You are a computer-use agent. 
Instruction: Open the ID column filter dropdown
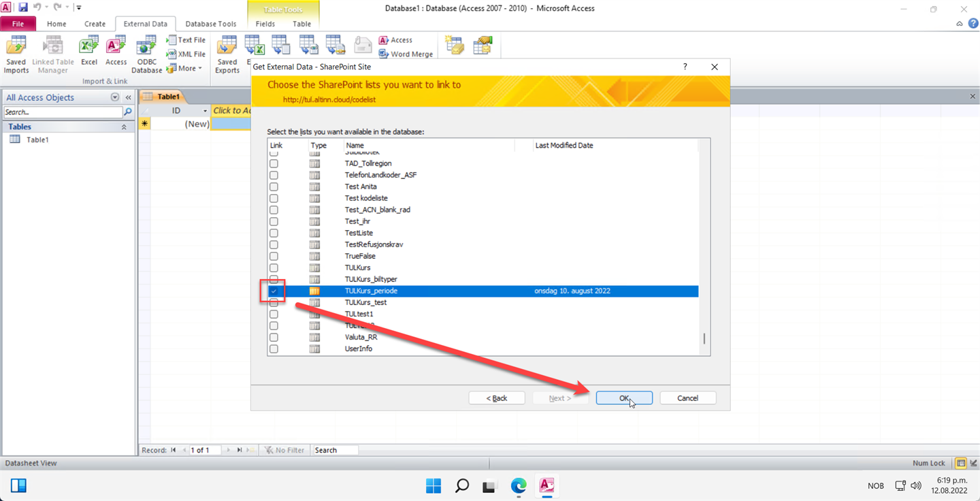[205, 110]
